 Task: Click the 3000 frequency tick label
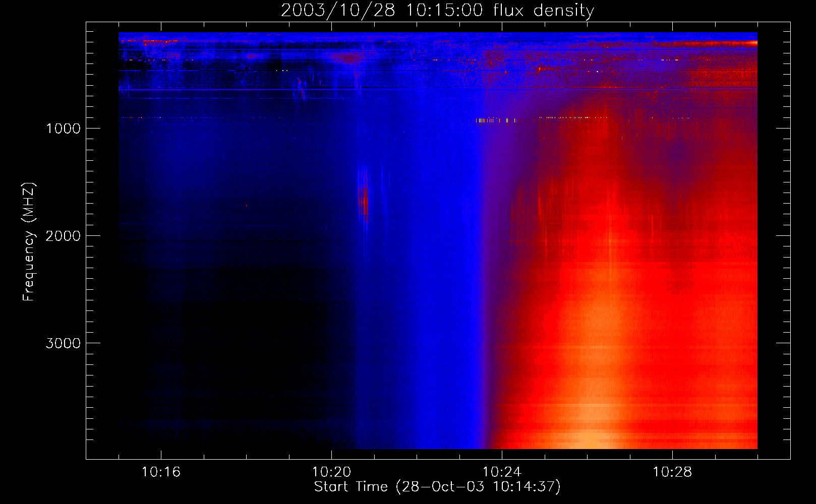[x=63, y=343]
